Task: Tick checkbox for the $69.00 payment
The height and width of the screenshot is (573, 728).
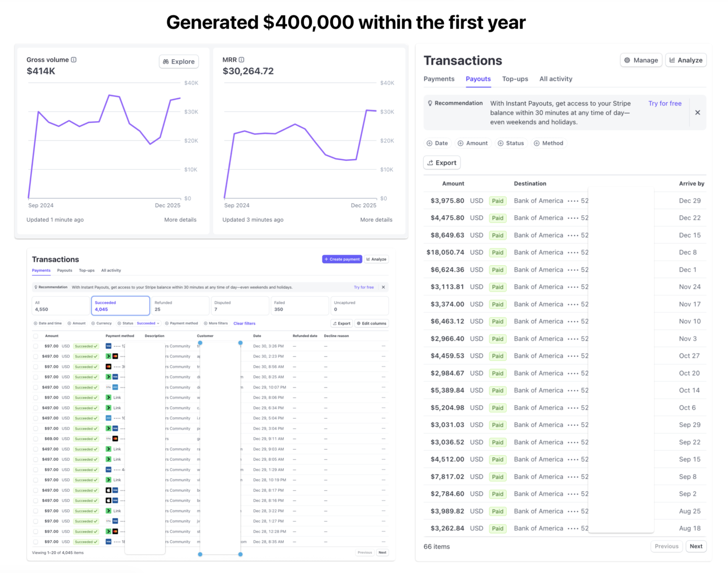Action: click(35, 439)
